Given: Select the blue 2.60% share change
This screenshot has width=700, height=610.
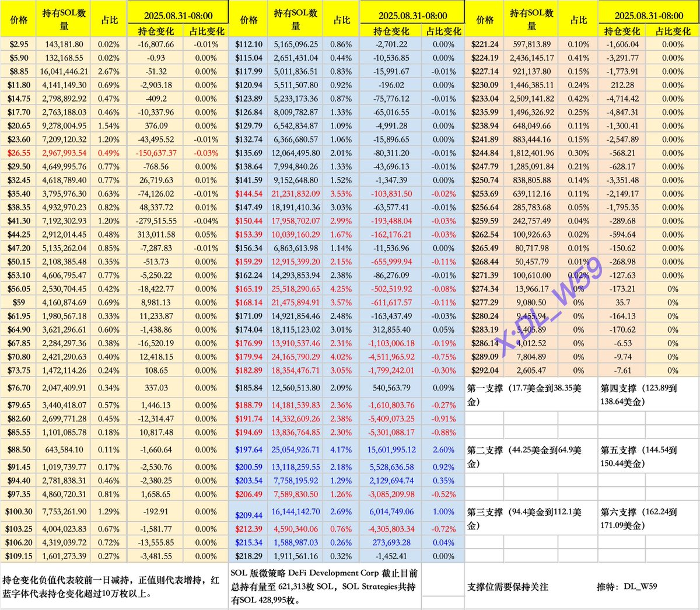Looking at the screenshot, I should (444, 449).
